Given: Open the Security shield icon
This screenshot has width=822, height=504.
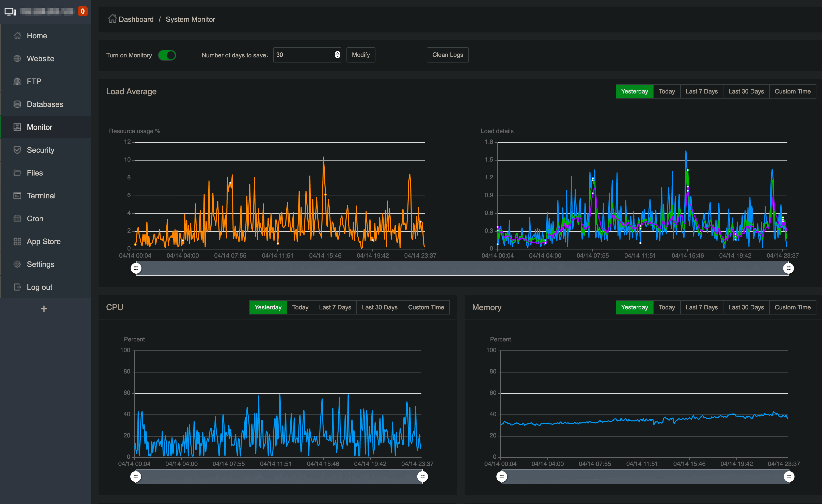Looking at the screenshot, I should [x=17, y=150].
